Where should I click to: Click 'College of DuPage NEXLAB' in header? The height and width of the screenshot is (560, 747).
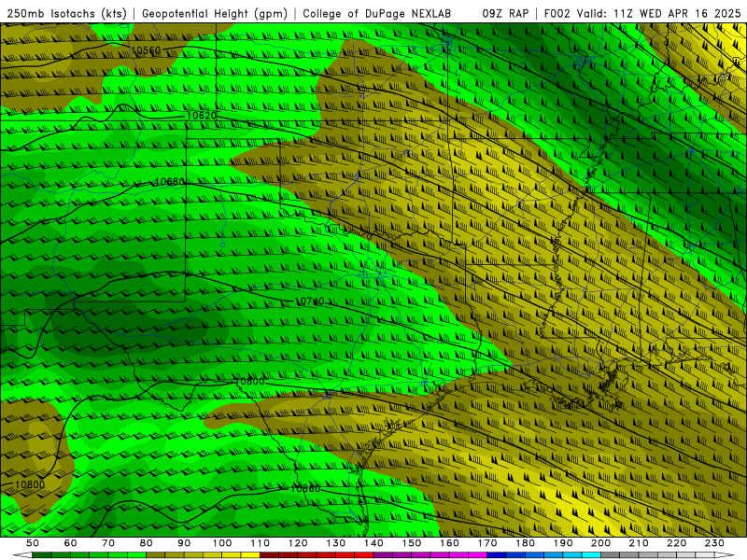click(377, 13)
